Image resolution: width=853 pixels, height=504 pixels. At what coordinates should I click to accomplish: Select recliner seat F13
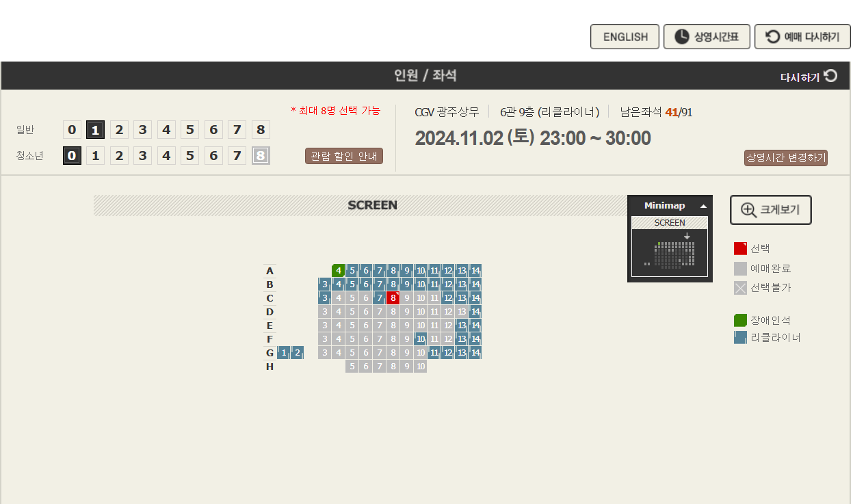pos(461,339)
